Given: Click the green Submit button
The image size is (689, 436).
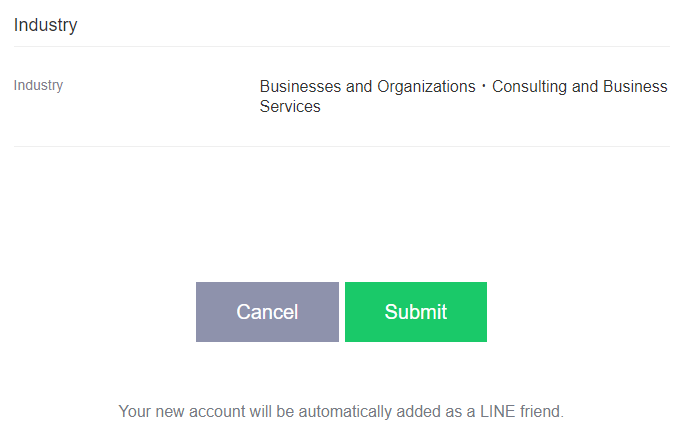Looking at the screenshot, I should 415,312.
